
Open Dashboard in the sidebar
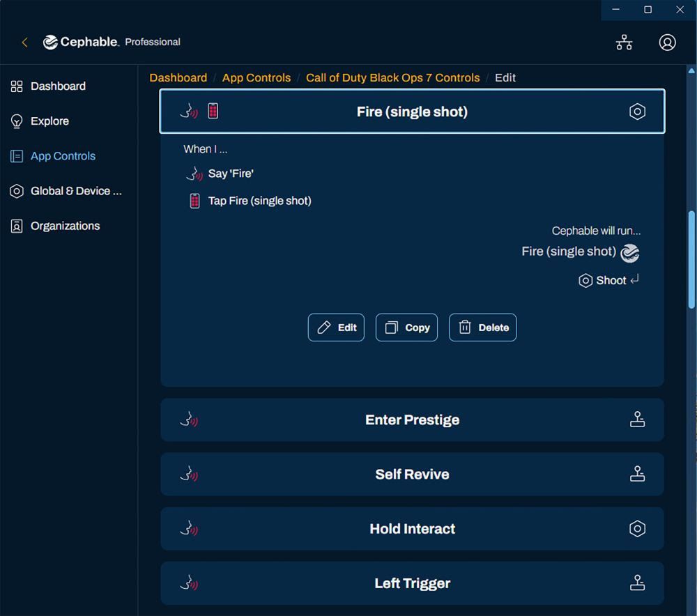58,86
